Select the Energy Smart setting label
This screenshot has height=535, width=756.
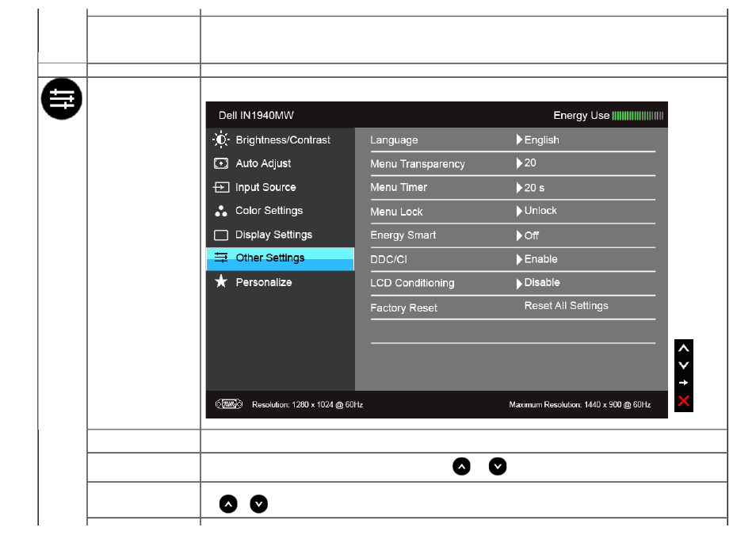pos(403,235)
